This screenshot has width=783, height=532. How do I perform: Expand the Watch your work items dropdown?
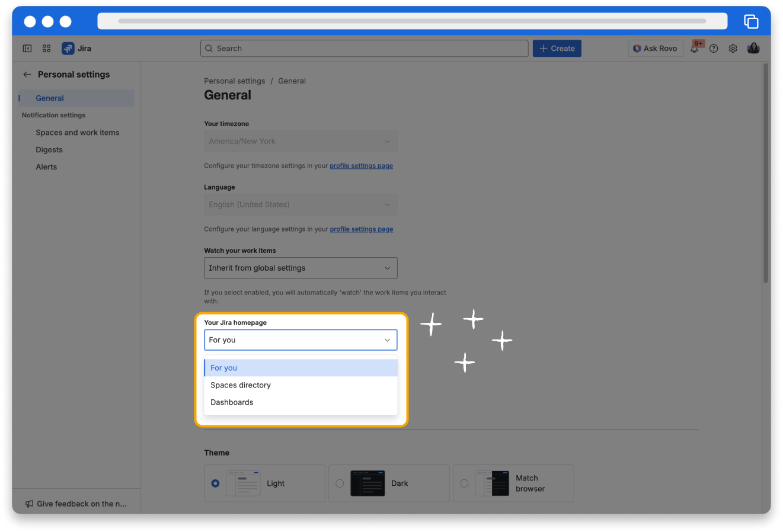[x=301, y=268]
